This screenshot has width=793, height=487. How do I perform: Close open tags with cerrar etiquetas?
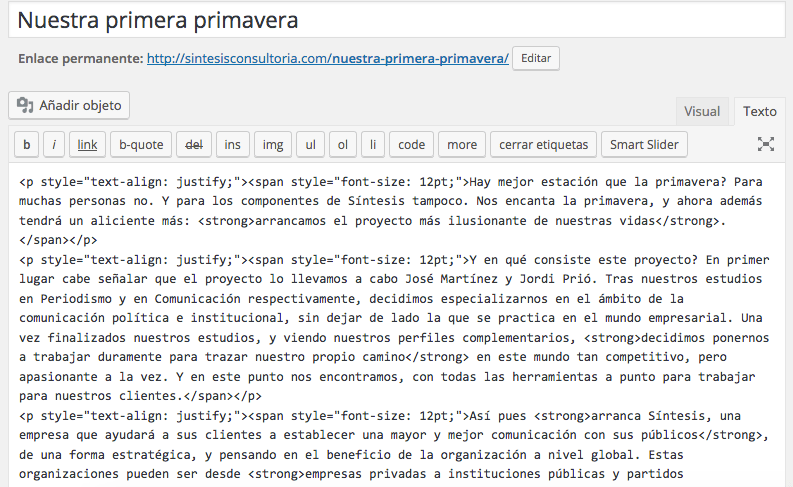pyautogui.click(x=543, y=145)
